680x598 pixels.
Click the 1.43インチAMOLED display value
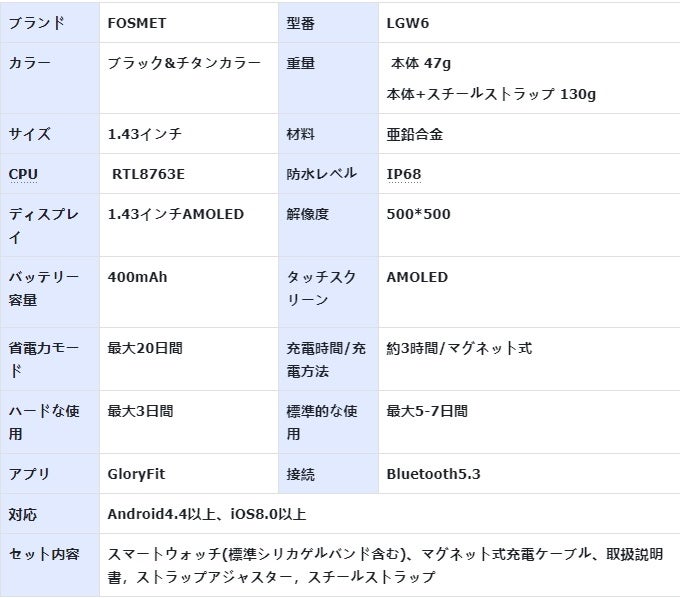click(x=176, y=214)
